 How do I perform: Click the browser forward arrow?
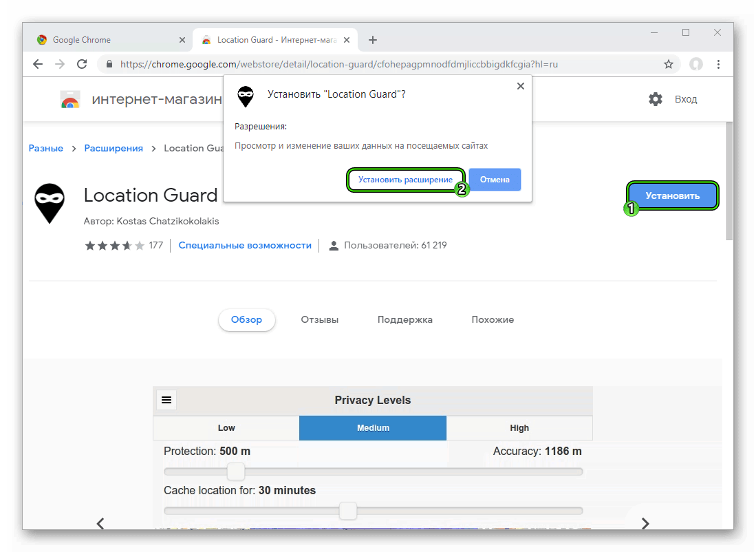[x=60, y=64]
